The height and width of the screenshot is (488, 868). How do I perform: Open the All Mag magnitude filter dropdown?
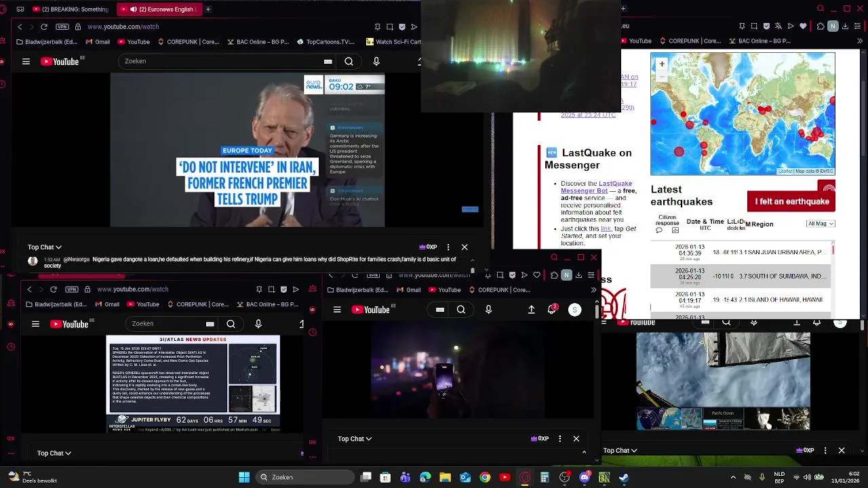[x=821, y=224]
